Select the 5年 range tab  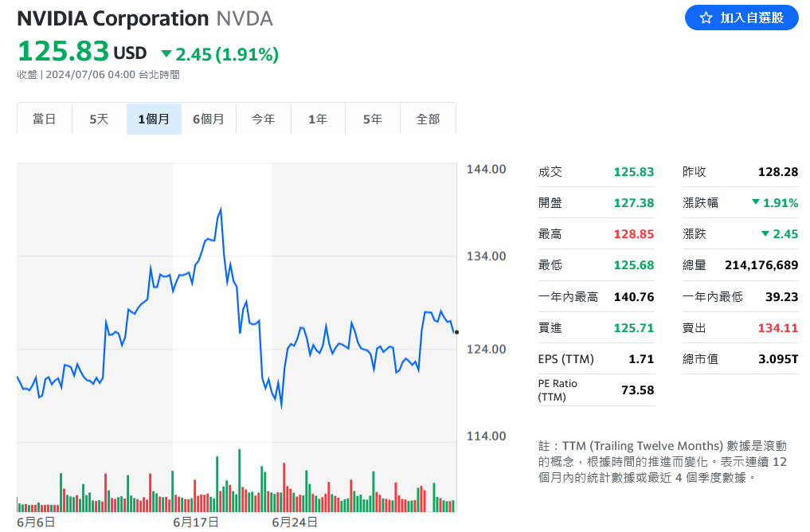click(x=372, y=119)
